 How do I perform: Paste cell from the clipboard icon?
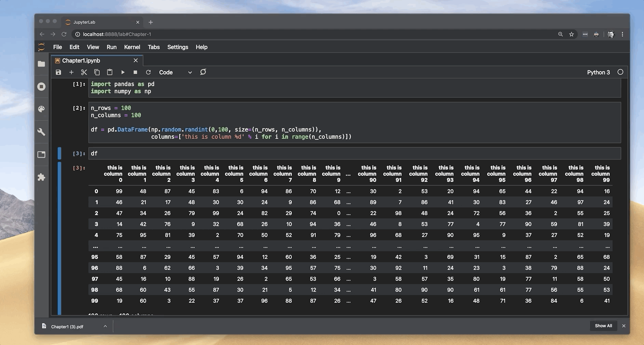110,72
